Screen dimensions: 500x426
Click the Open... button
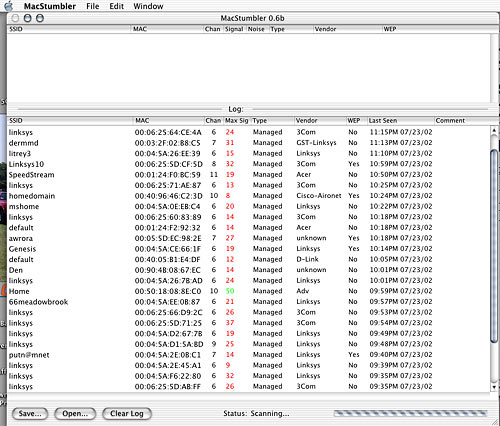pyautogui.click(x=75, y=414)
